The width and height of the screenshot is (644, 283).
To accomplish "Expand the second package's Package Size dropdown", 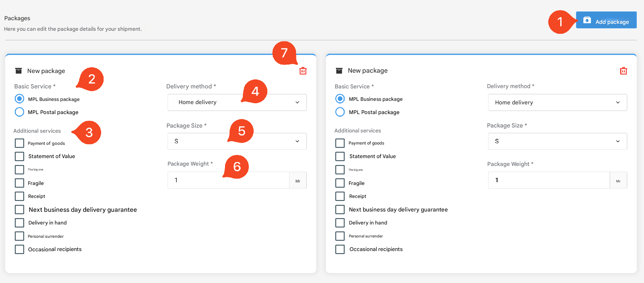I will click(557, 141).
